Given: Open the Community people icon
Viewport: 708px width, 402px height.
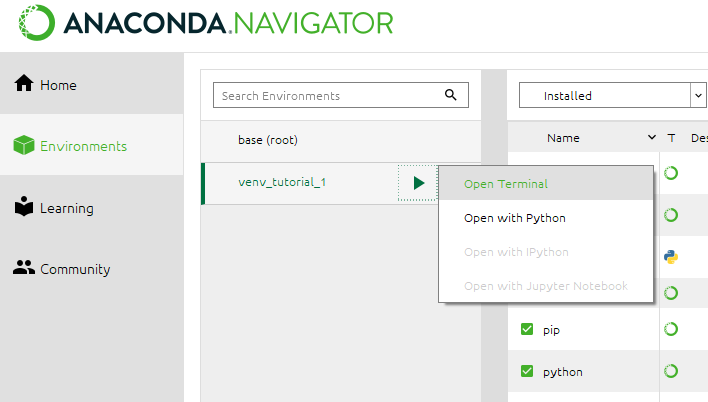Looking at the screenshot, I should tap(23, 267).
